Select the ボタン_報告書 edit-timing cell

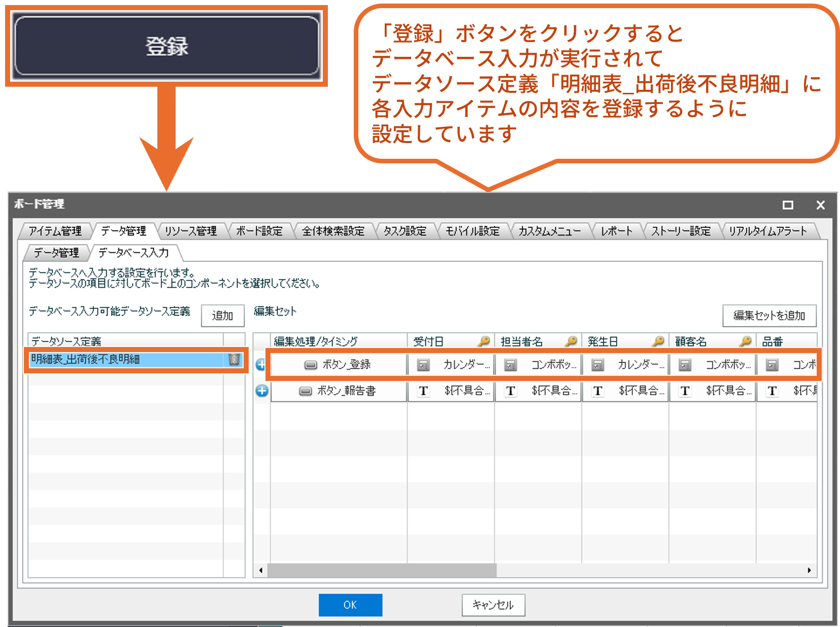(x=339, y=391)
